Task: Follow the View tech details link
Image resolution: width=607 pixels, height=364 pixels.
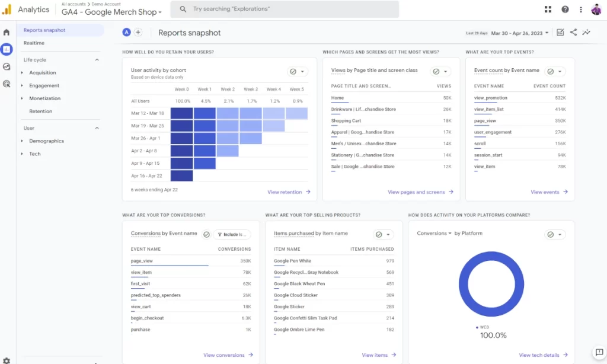Action: click(x=543, y=355)
